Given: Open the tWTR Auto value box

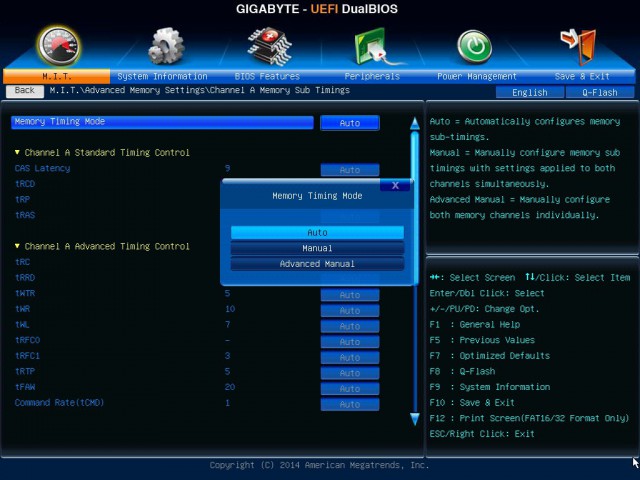Looking at the screenshot, I should pos(350,295).
